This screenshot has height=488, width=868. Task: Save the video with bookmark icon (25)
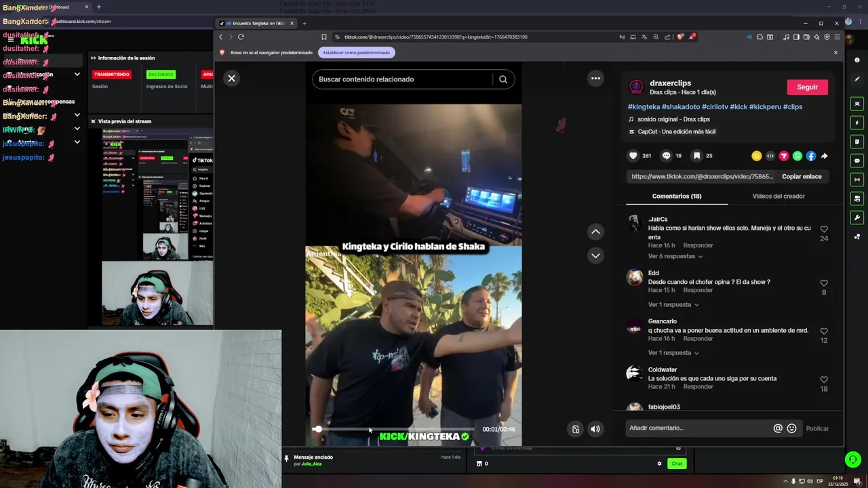pyautogui.click(x=696, y=156)
